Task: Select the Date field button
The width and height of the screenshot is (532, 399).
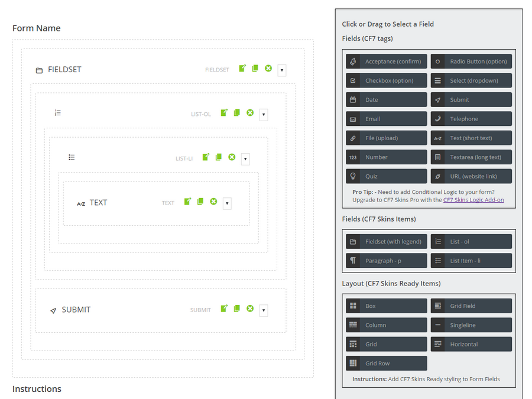Action: 387,100
